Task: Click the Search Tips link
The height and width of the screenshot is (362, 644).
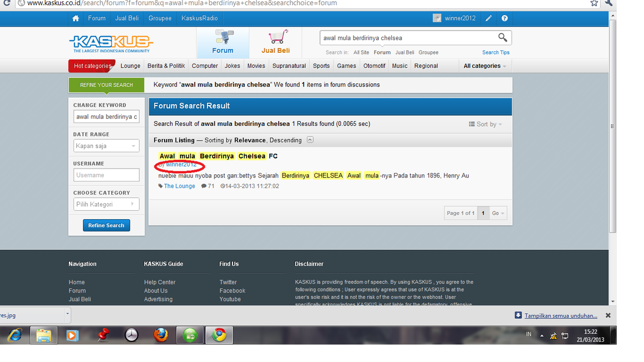Action: coord(496,52)
